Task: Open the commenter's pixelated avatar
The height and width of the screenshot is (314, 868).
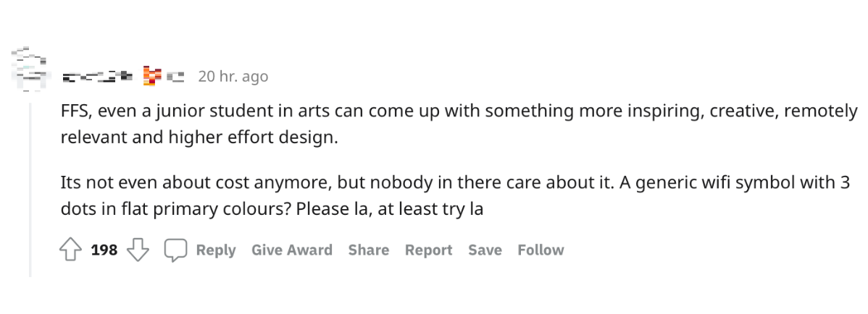Action: pos(29,69)
